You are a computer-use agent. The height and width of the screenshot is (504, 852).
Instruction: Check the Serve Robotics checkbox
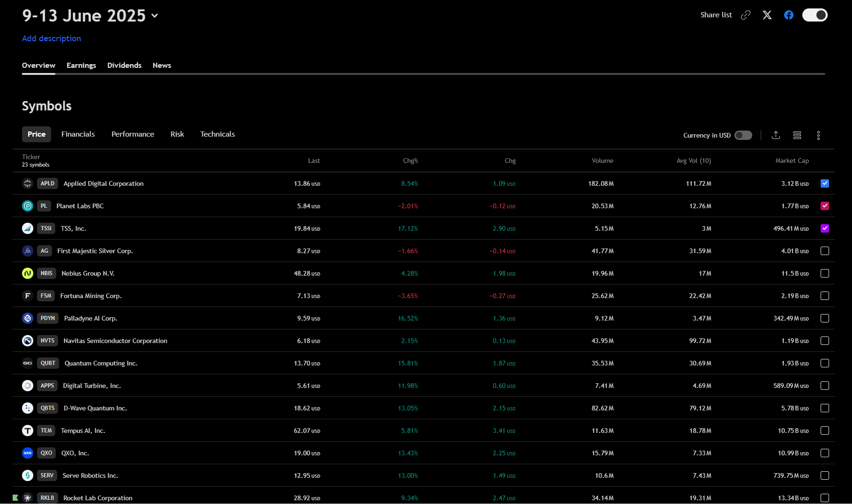825,475
